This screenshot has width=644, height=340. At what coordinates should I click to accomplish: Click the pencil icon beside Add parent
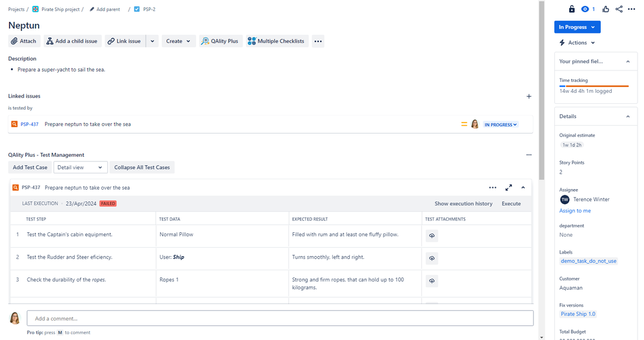coord(92,9)
